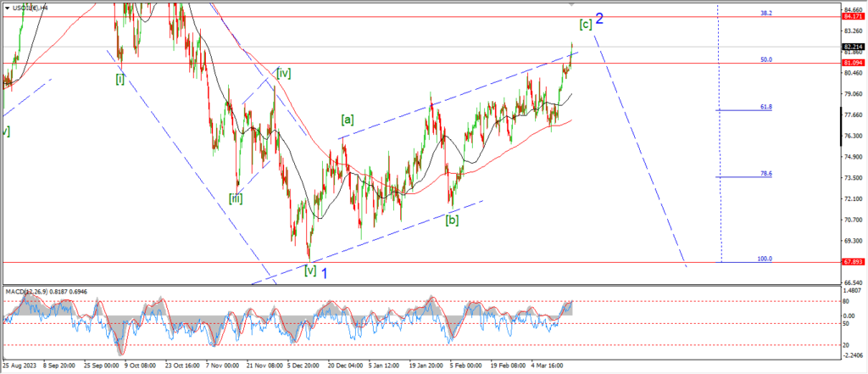Select the green [iv] wave label
This screenshot has width=868, height=374.
point(283,74)
